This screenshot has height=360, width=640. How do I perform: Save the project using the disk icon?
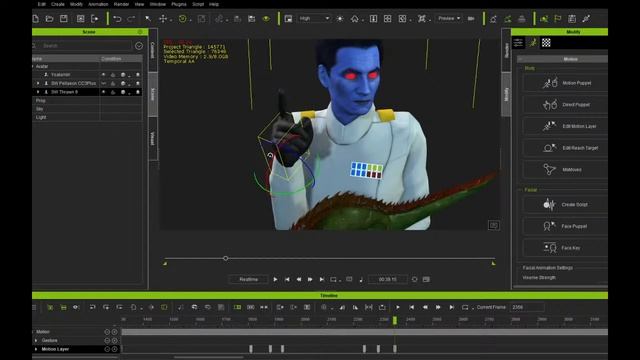coord(64,19)
